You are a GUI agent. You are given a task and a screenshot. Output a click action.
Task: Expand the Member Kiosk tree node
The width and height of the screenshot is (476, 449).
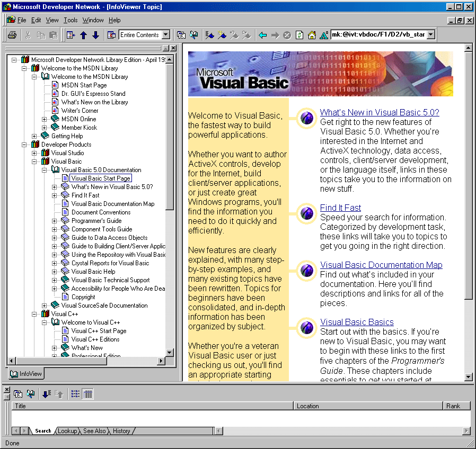45,128
